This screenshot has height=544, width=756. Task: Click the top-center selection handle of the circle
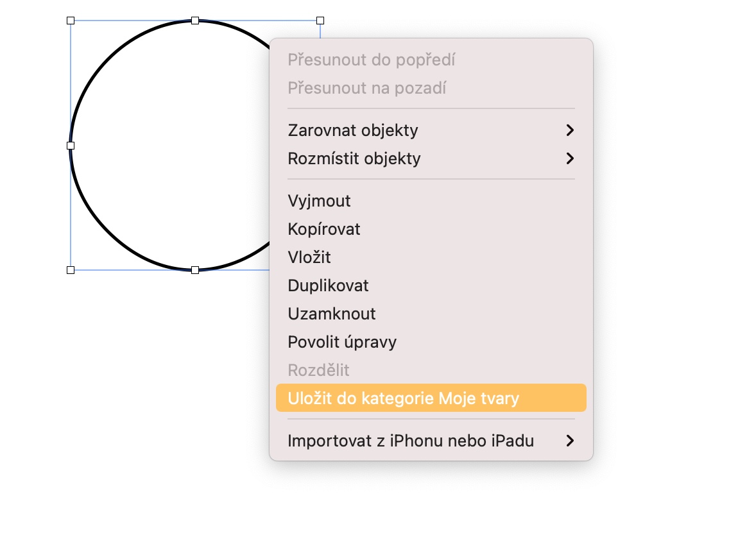point(195,21)
